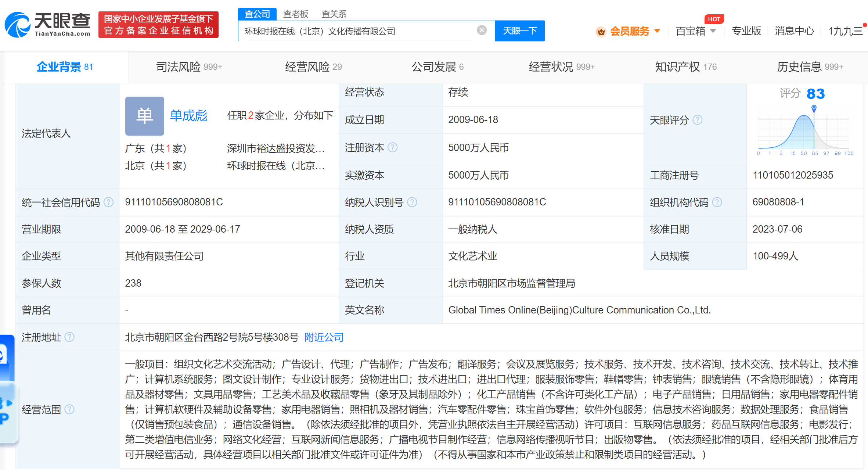The width and height of the screenshot is (868, 470).
Task: Click help icon next to 注册资本
Action: click(393, 147)
